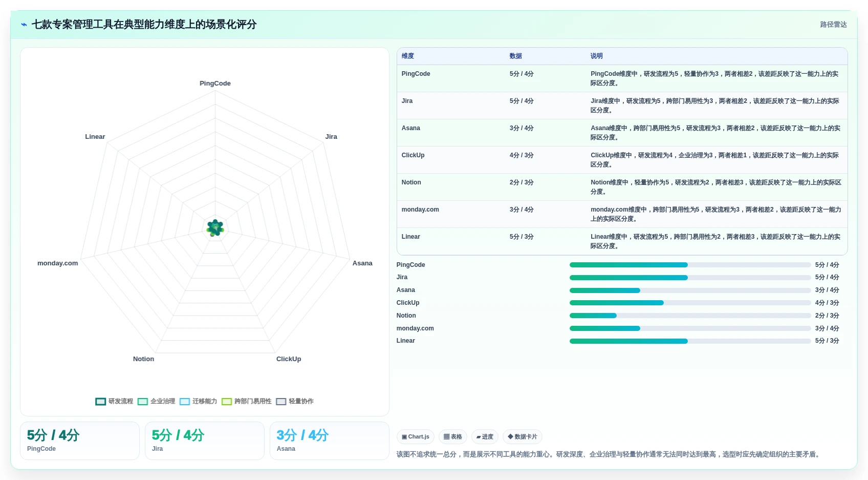
Task: Select the Notion table row name
Action: pyautogui.click(x=411, y=182)
